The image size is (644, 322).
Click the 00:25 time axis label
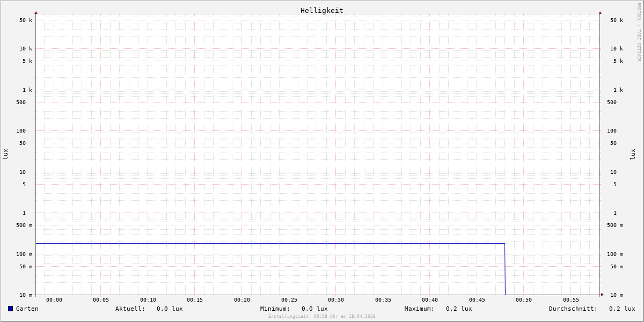[289, 300]
